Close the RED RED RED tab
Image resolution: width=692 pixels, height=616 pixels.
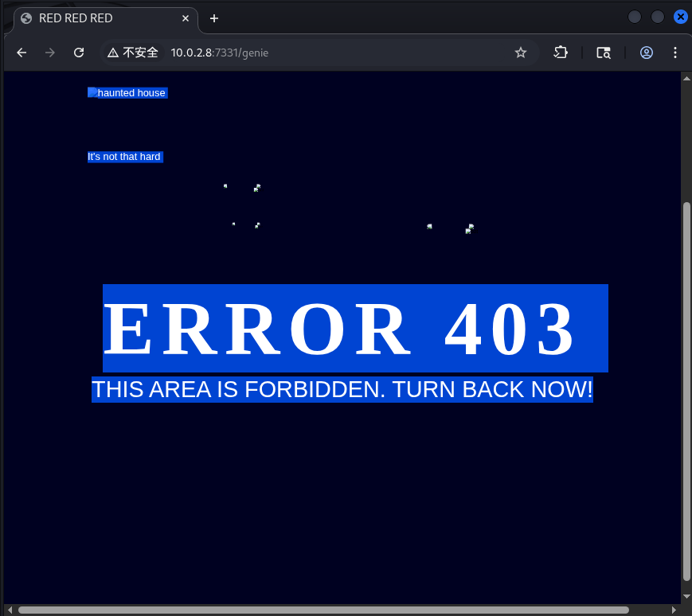coord(186,18)
